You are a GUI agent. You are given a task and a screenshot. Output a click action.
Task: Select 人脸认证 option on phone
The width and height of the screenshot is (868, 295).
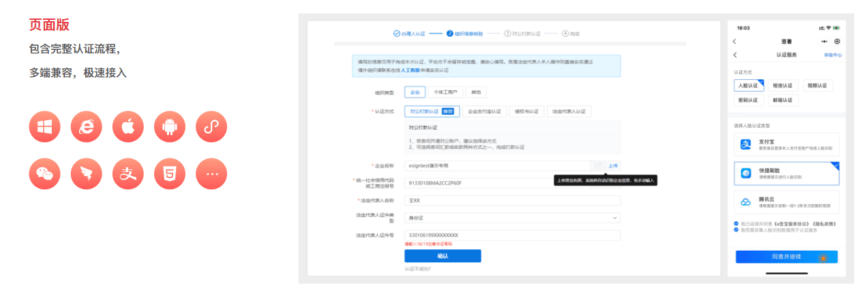747,86
